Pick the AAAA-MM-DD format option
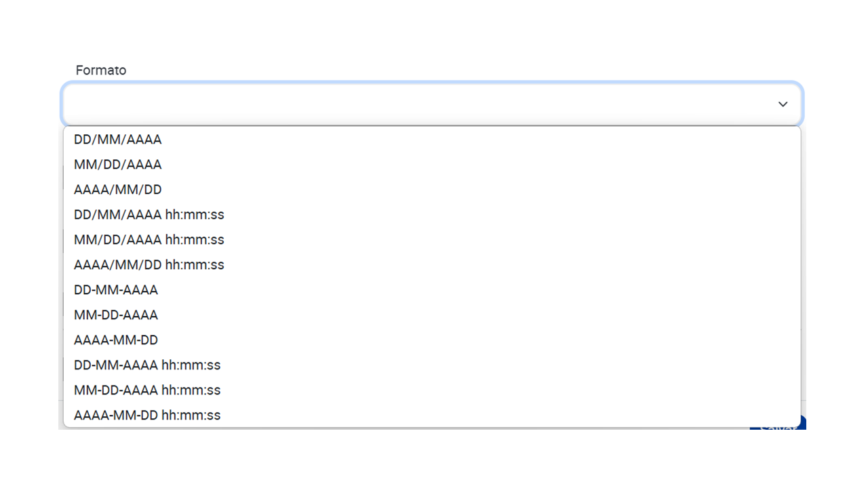 [432, 340]
